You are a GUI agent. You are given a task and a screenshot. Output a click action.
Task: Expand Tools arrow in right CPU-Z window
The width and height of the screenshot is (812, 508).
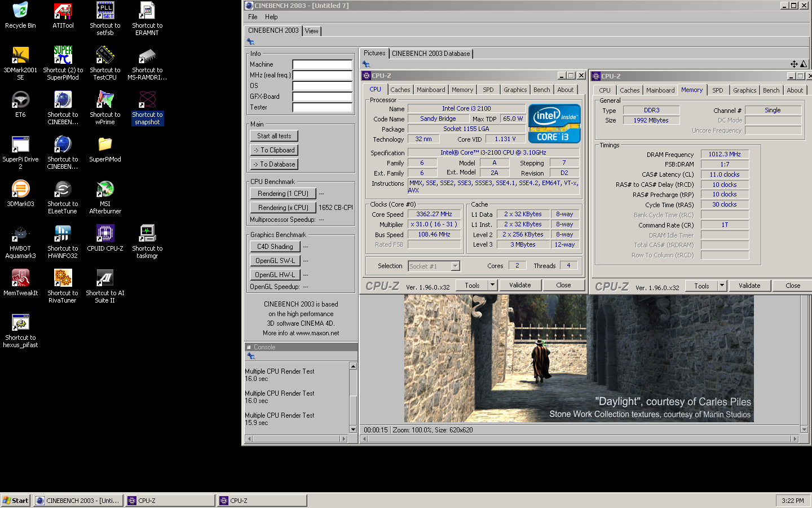(x=722, y=286)
